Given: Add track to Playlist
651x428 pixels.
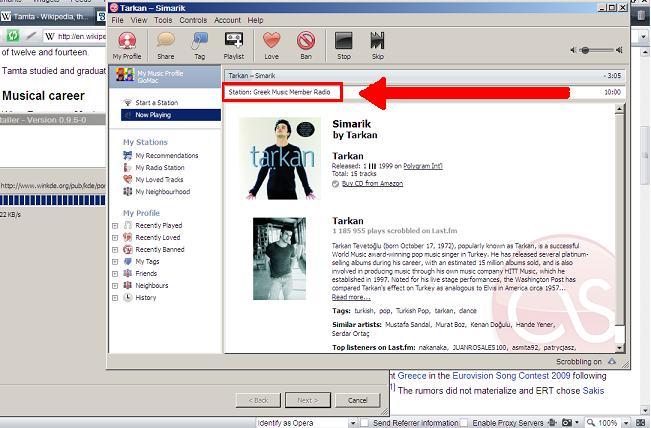Looking at the screenshot, I should tap(234, 46).
